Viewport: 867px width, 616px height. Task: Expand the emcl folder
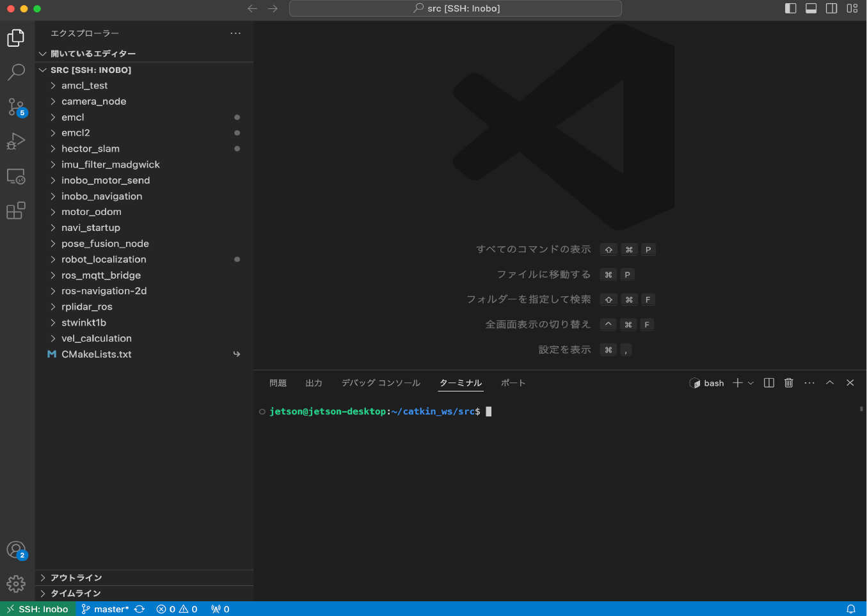[x=145, y=117]
